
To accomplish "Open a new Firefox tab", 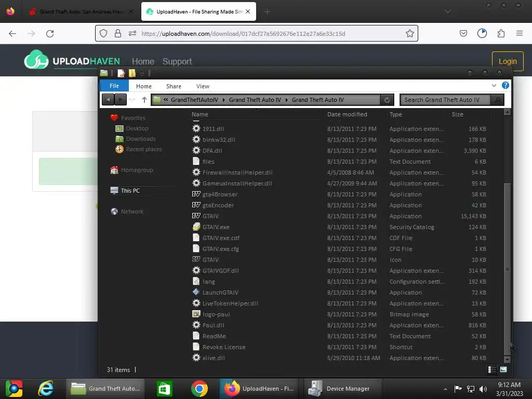I will [267, 11].
